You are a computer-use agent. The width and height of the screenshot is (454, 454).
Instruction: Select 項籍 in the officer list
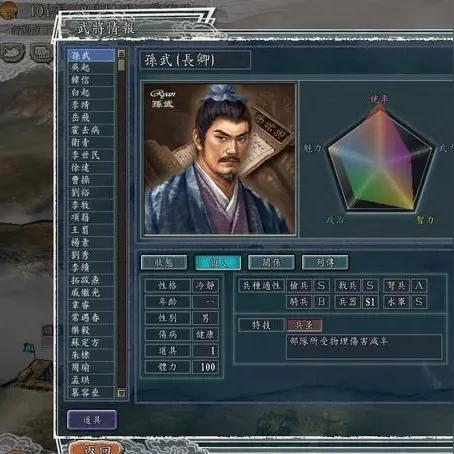(x=91, y=217)
